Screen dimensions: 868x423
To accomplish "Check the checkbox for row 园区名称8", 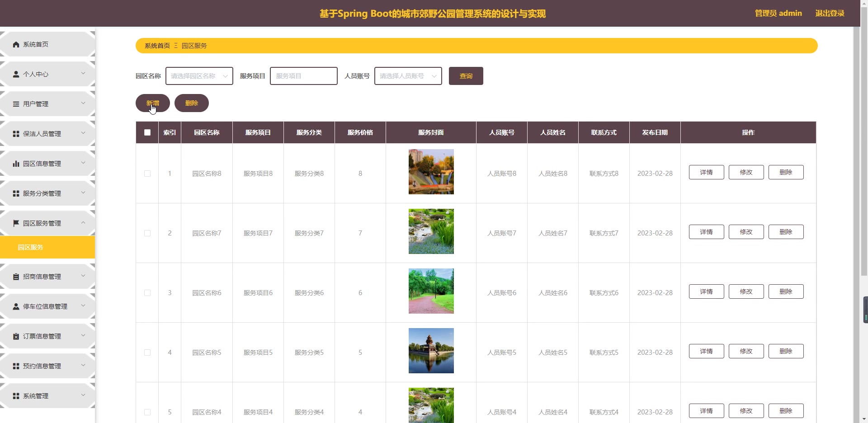I will 147,174.
